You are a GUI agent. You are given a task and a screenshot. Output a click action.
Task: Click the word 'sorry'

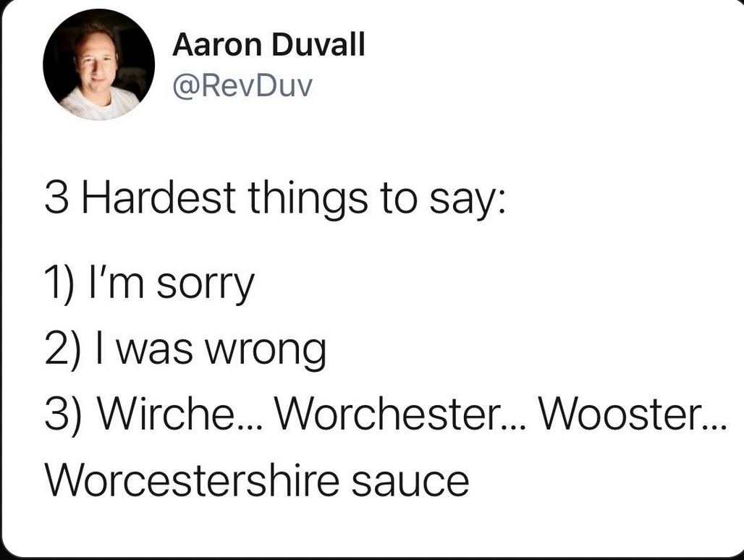[x=206, y=287]
